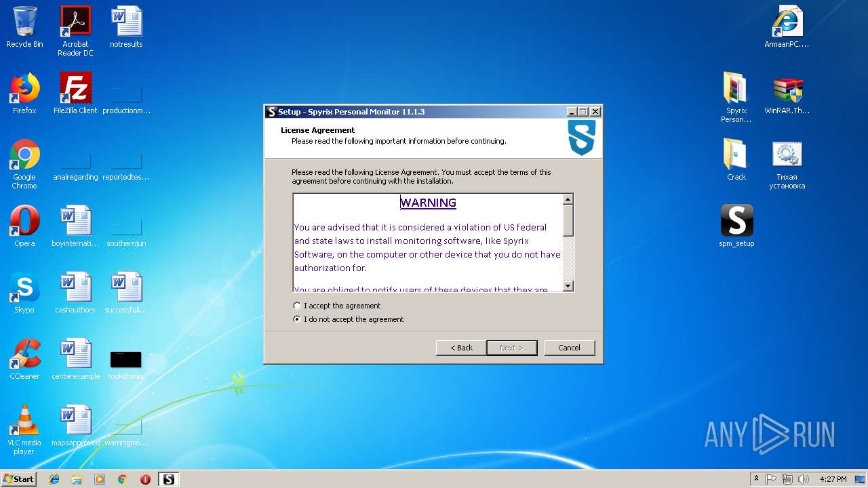This screenshot has height=488, width=868.
Task: Close the Spyrix setup window
Action: [x=595, y=112]
